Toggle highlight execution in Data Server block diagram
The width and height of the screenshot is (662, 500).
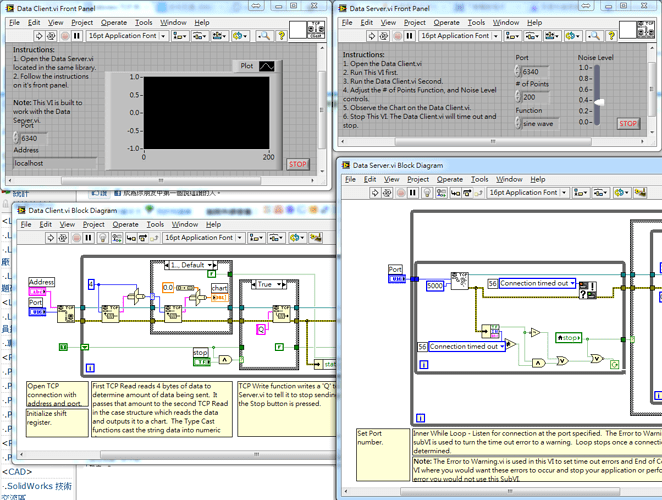(x=427, y=193)
